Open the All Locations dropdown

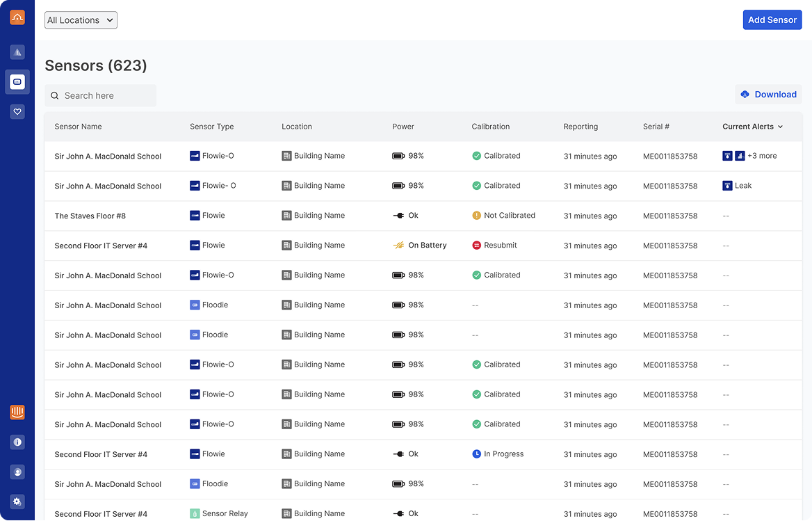click(x=81, y=20)
